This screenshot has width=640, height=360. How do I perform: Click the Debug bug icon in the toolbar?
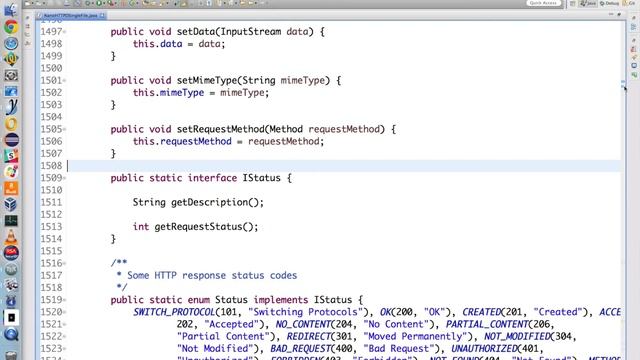87,3
